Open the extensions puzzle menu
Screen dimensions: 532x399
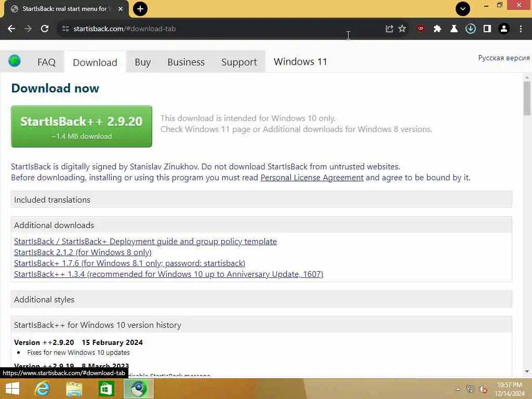point(437,29)
